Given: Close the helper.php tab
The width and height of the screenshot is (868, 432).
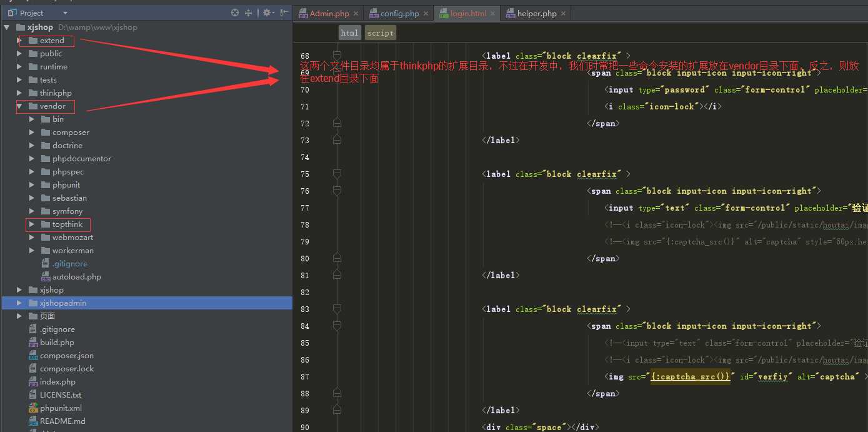Looking at the screenshot, I should (563, 13).
